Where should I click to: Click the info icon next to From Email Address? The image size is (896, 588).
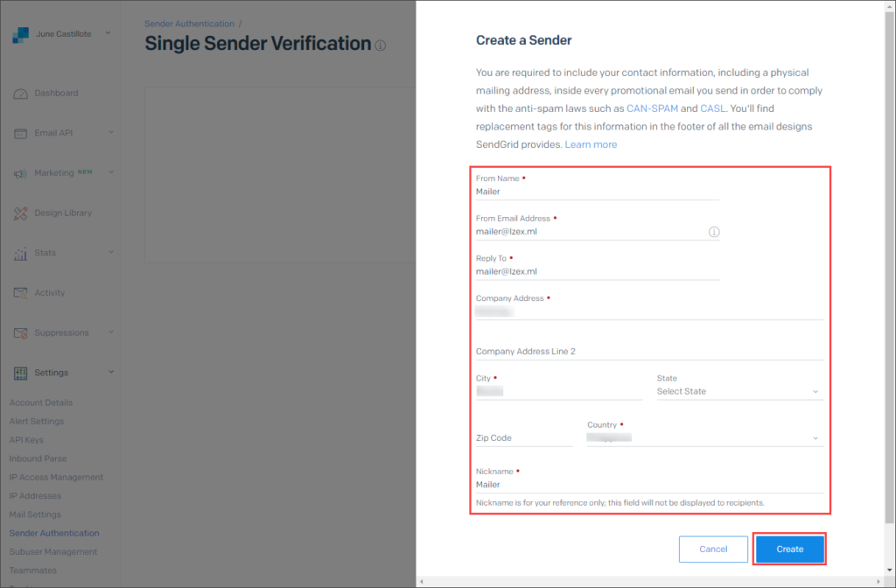click(714, 232)
